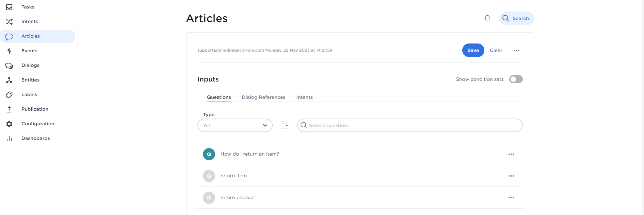Switch to the Dialog References tab

(x=263, y=97)
